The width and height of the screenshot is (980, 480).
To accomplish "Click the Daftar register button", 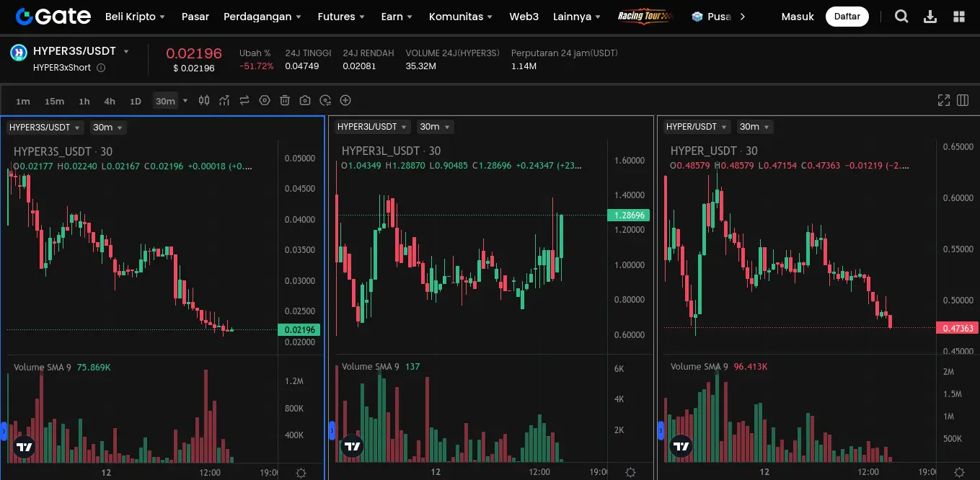I will click(x=847, y=16).
